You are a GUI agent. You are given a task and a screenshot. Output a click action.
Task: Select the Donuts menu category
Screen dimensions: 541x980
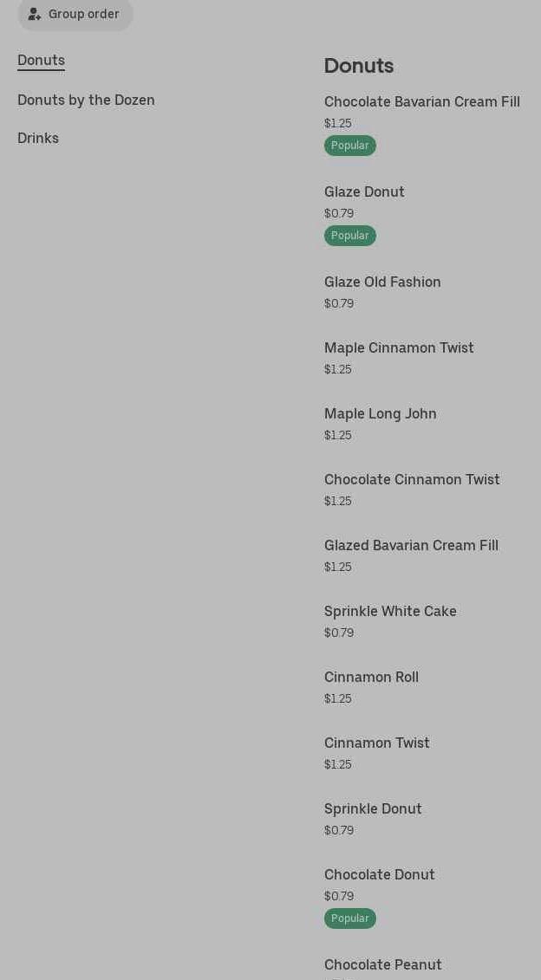(x=41, y=60)
